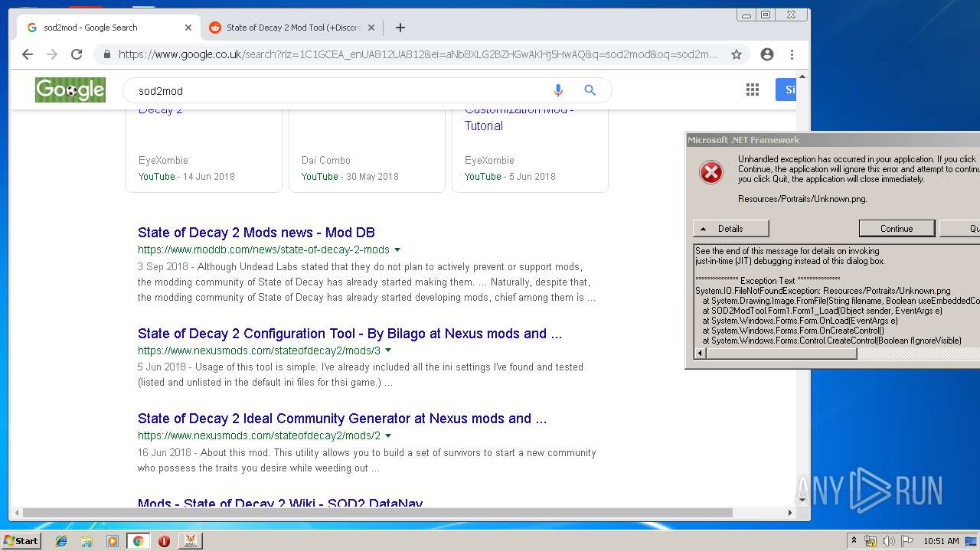Expand the nexusmods mods/2 URL dropdown arrow
980x551 pixels.
tap(388, 436)
